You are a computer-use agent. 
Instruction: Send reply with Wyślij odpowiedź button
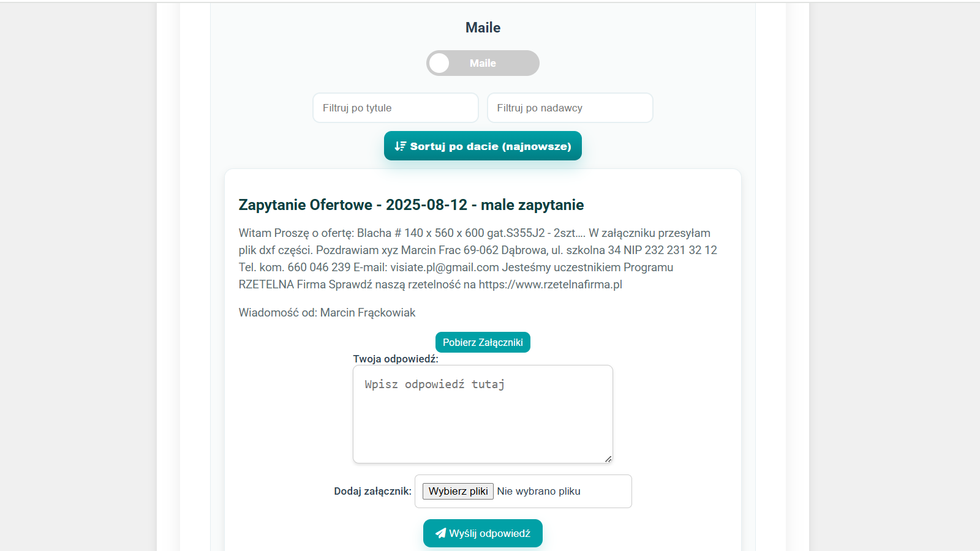tap(483, 533)
